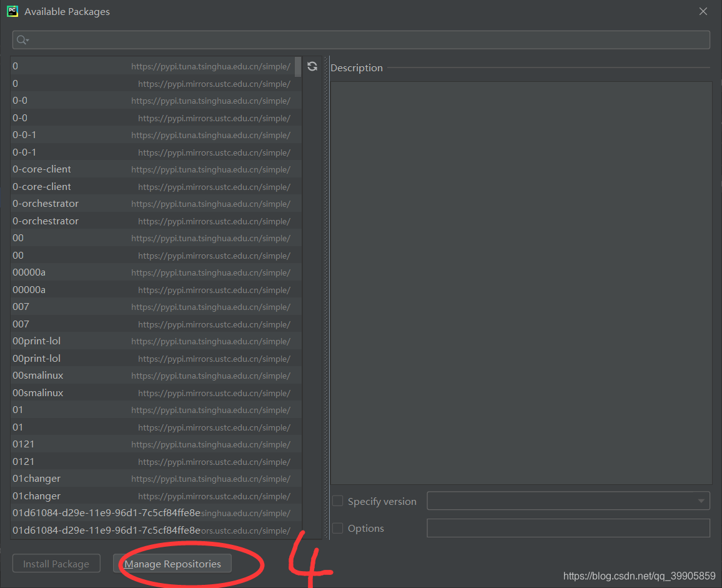722x588 pixels.
Task: Open the Specify version dropdown
Action: click(568, 501)
